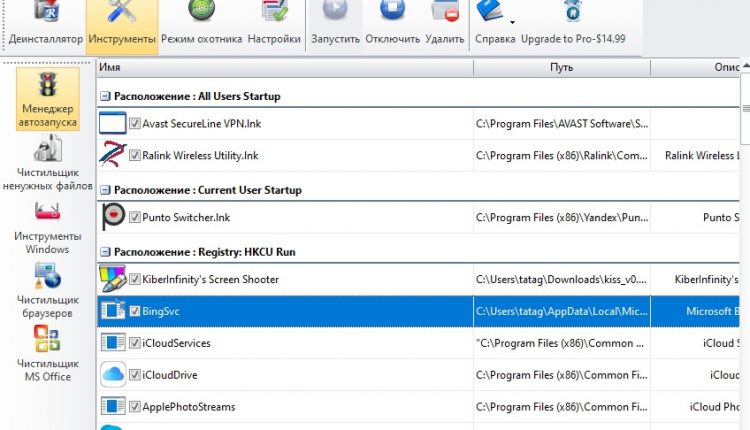The height and width of the screenshot is (430, 750).
Task: Sort by the Путь column header
Action: (562, 67)
